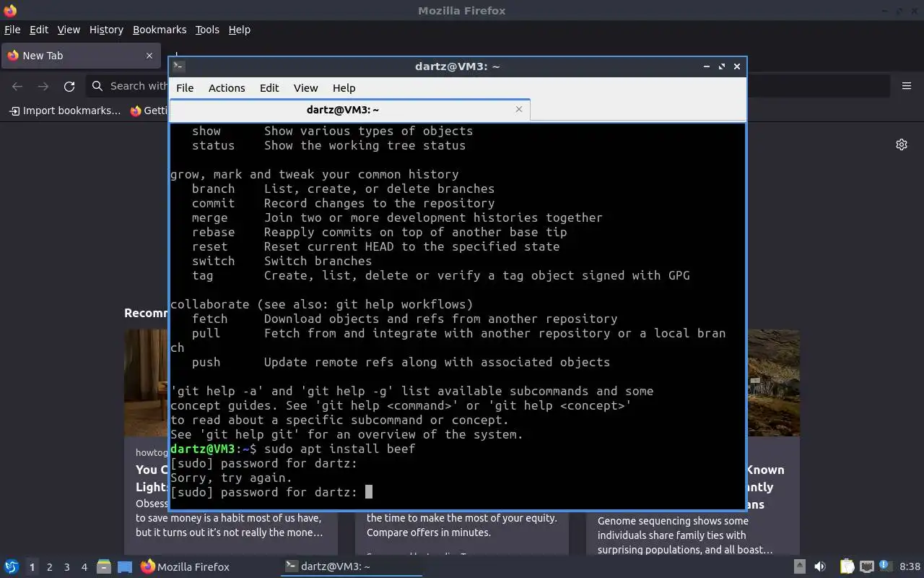Viewport: 924px width, 578px height.
Task: Open Firefox Bookmarks menu
Action: coord(160,30)
